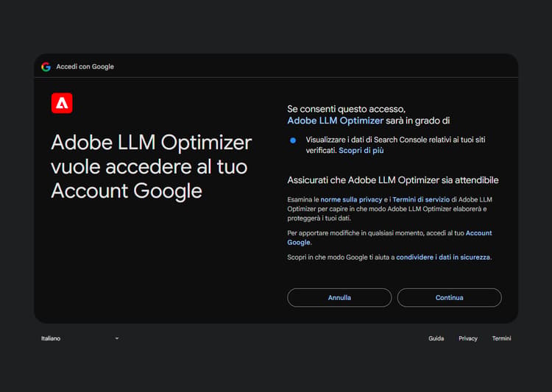Open condividere i dati in sicurezza link
552x392 pixels.
(x=443, y=257)
